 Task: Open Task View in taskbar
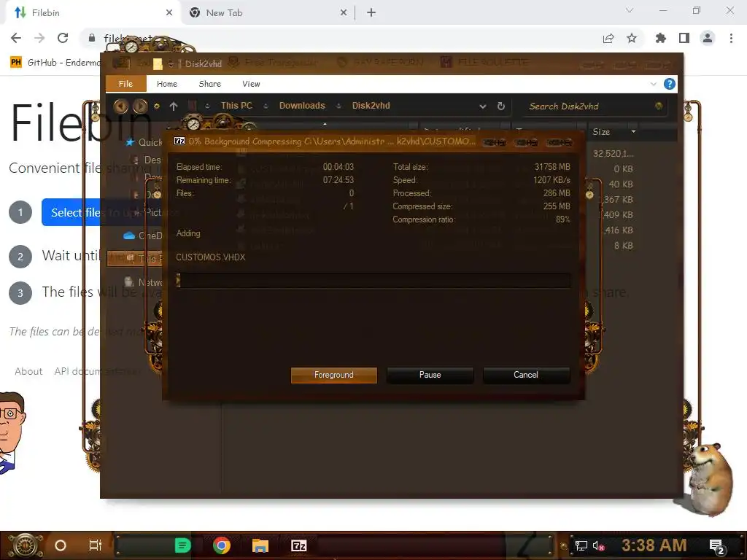coord(96,545)
